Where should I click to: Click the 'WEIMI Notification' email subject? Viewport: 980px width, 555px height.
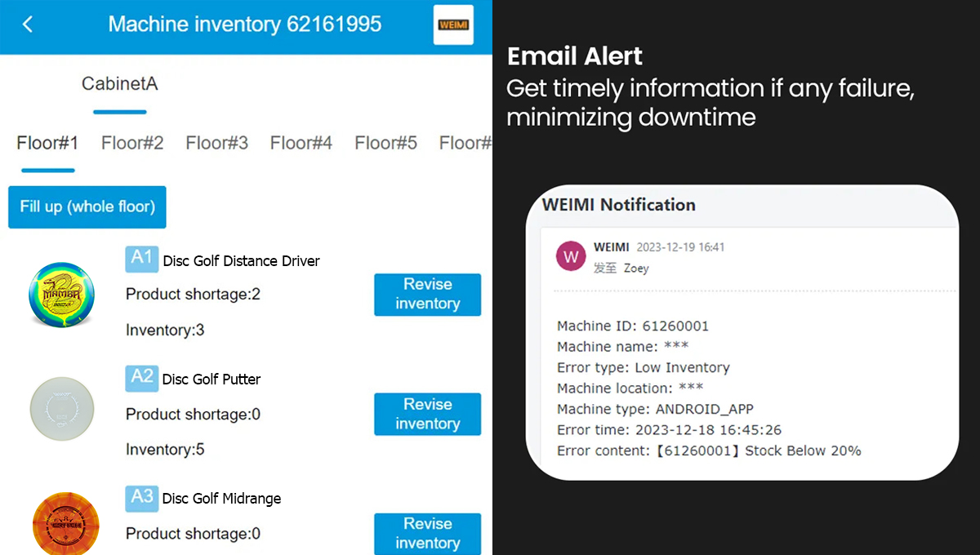tap(619, 205)
